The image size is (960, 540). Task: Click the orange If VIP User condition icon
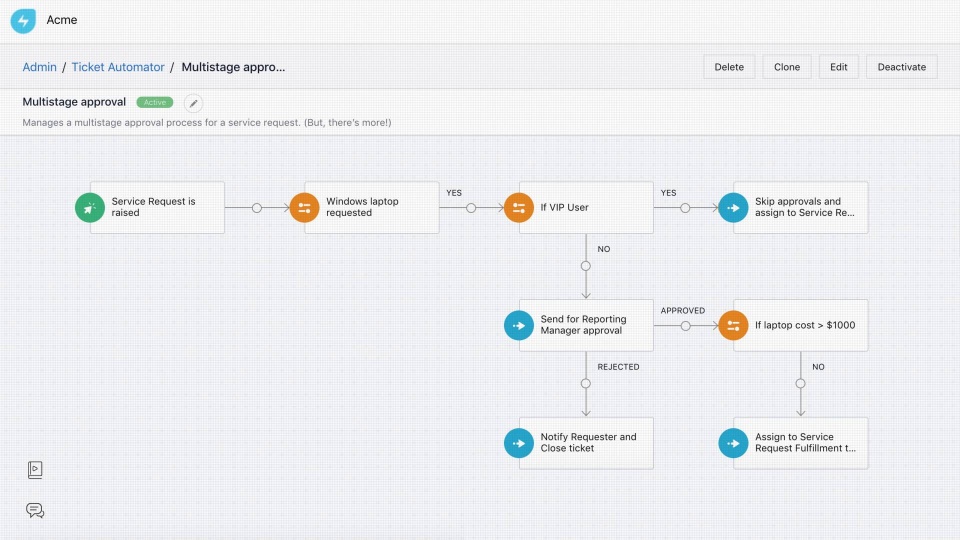[x=519, y=207]
